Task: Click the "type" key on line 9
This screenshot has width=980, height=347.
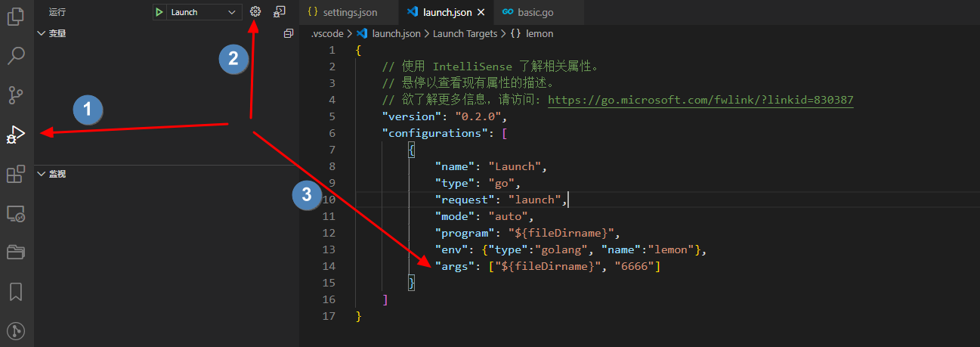Action: tap(456, 183)
